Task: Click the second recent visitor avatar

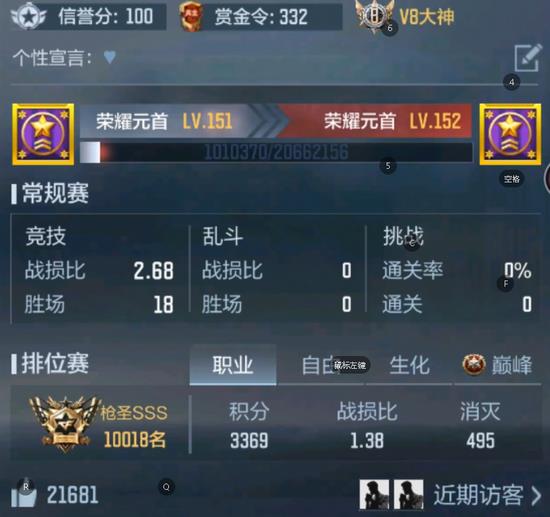Action: click(x=409, y=495)
